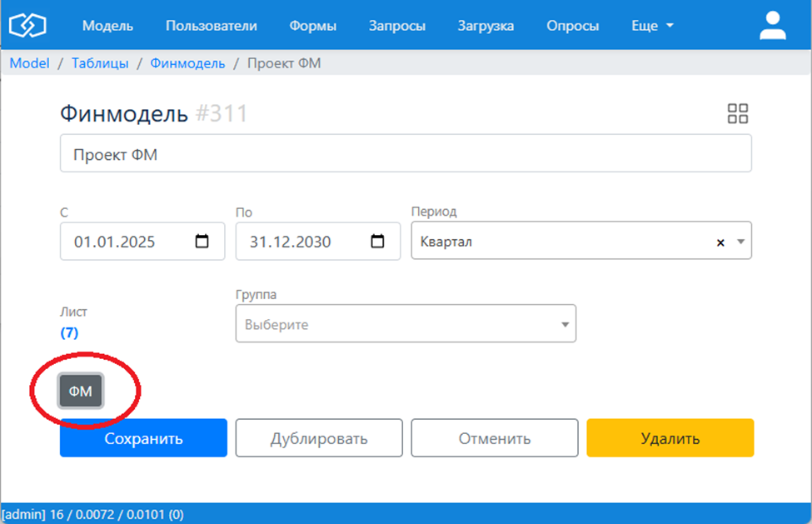Click the Дублировать button
This screenshot has height=524, width=812.
click(319, 438)
